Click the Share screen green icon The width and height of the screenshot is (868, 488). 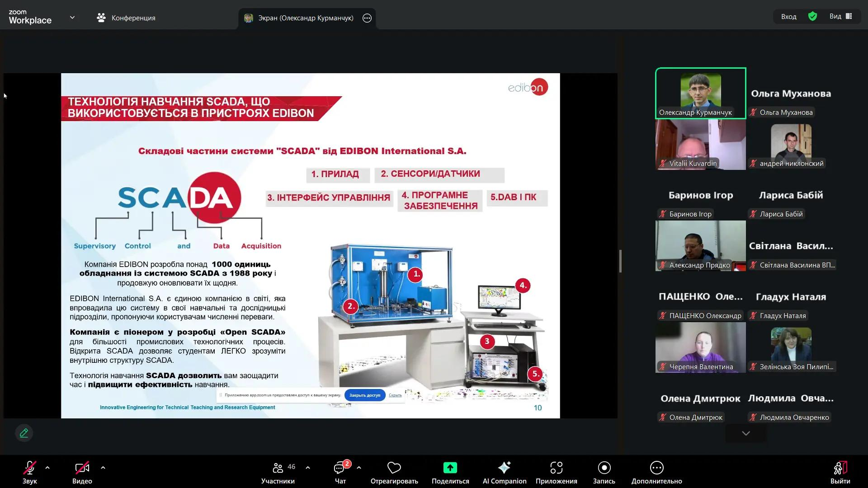pyautogui.click(x=450, y=468)
